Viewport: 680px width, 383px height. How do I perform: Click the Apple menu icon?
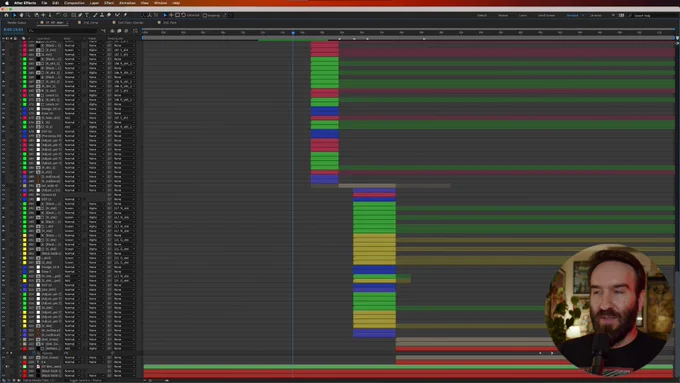(x=7, y=3)
